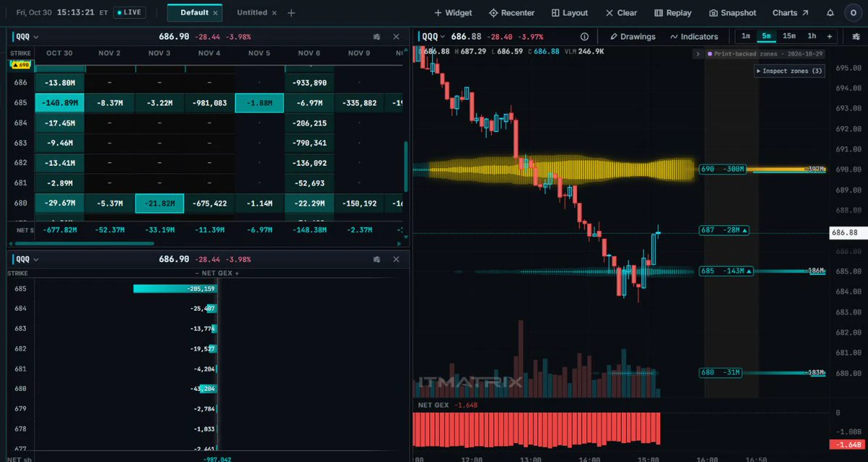Open the notifications bell
Viewport: 868px width, 462px height.
point(830,13)
